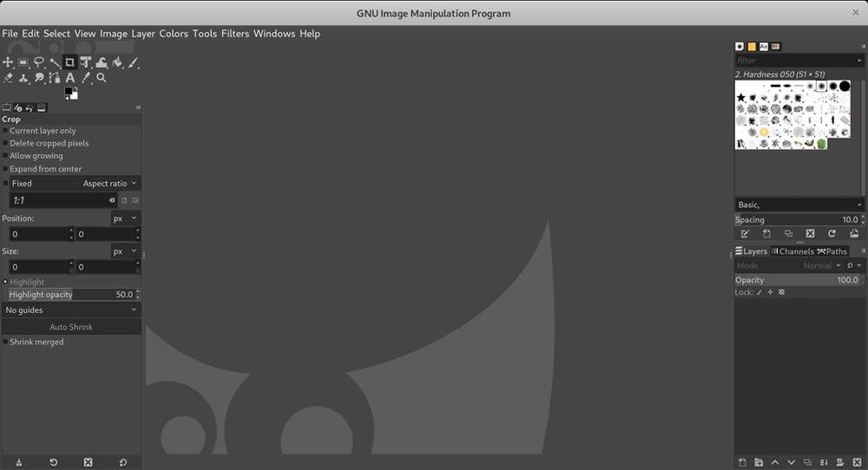Open the Basic brush tag dropdown
The height and width of the screenshot is (470, 868).
[799, 205]
